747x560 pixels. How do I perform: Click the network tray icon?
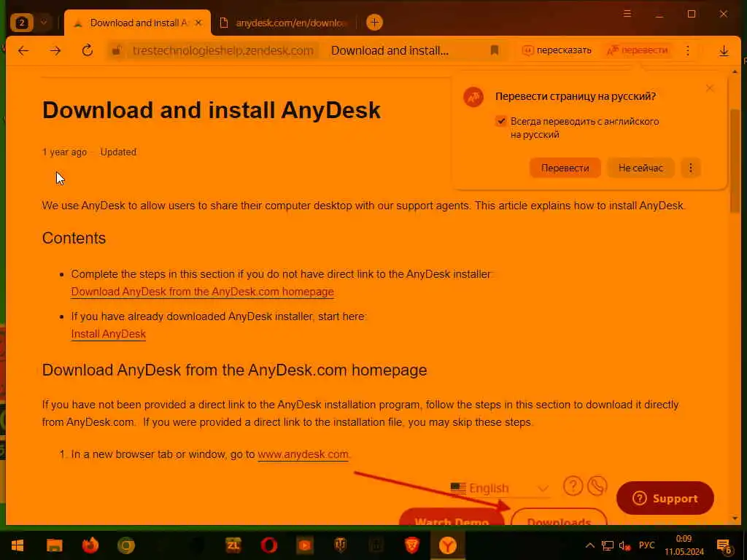(608, 545)
